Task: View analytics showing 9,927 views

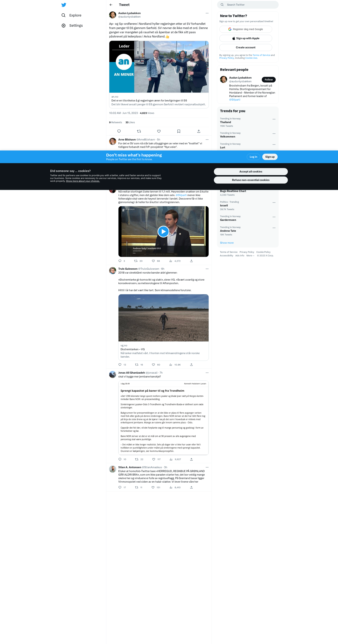Action: tap(175, 460)
